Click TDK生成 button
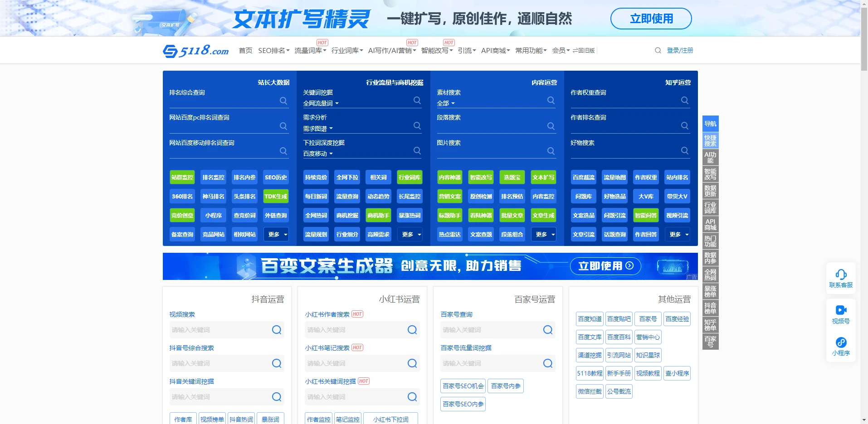 coord(276,196)
